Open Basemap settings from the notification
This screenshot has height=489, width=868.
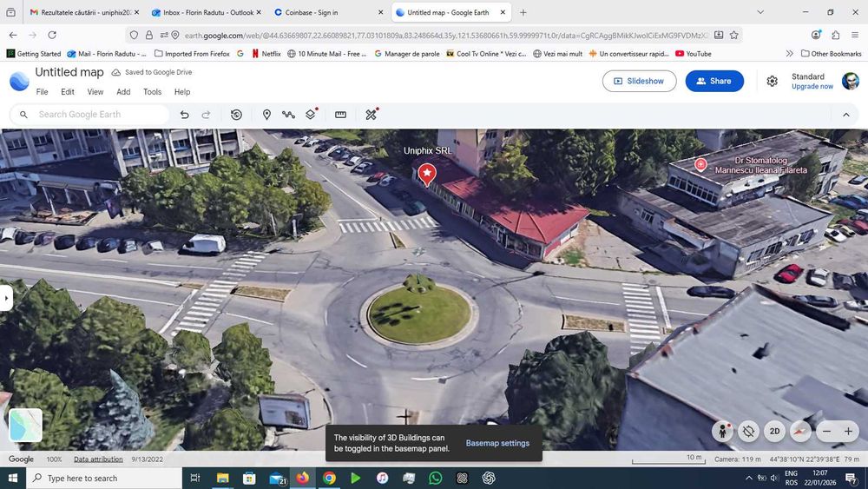click(497, 443)
